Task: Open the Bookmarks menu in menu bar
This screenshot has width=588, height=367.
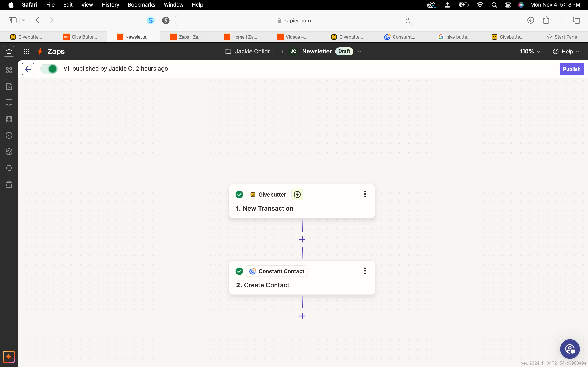Action: (141, 5)
